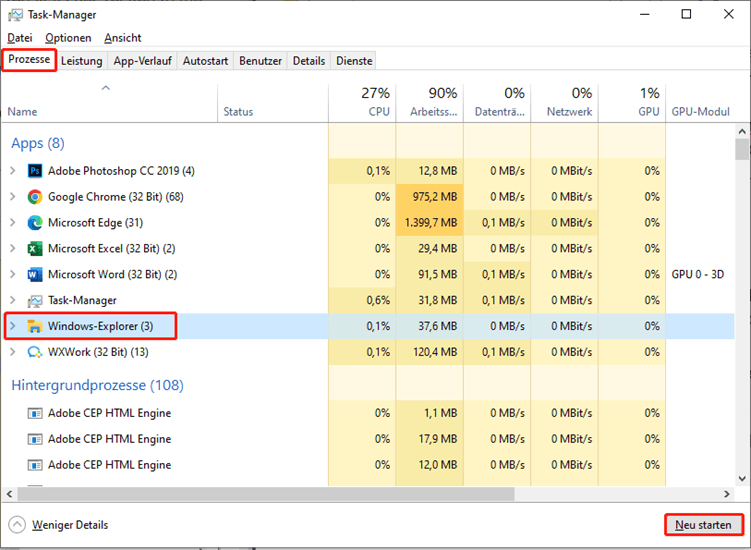Select the WXWork (32 Bit) (13) row name

[98, 352]
